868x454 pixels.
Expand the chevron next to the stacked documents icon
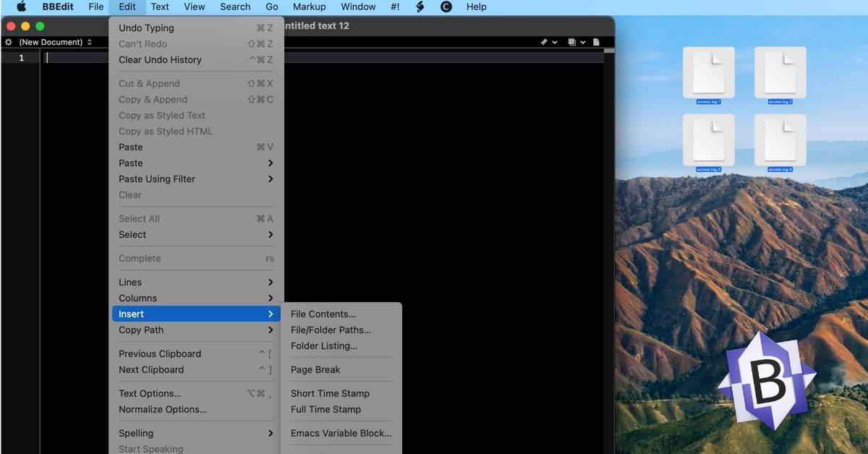coord(583,42)
